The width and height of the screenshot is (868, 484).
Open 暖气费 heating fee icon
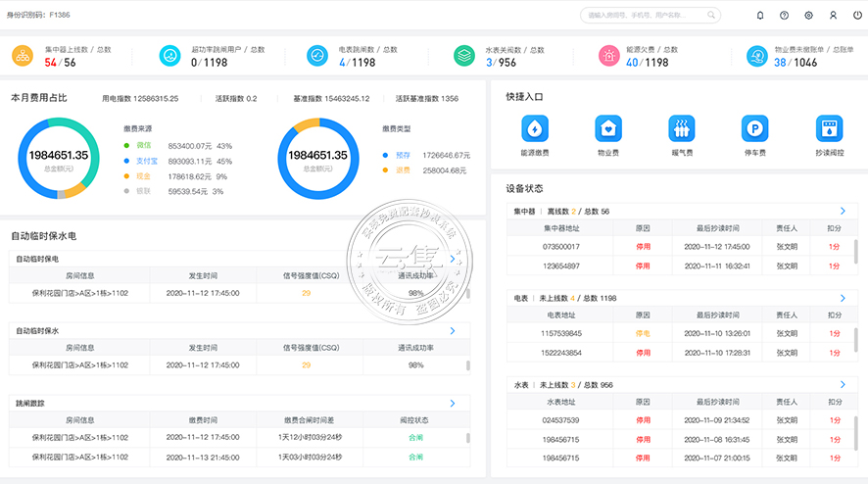(x=682, y=128)
